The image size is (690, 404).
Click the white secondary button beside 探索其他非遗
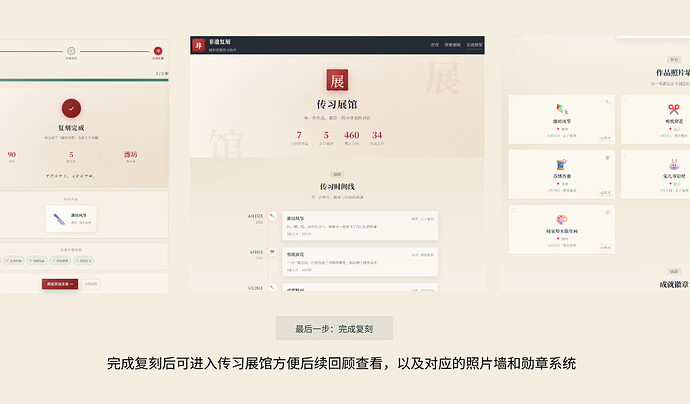point(90,284)
